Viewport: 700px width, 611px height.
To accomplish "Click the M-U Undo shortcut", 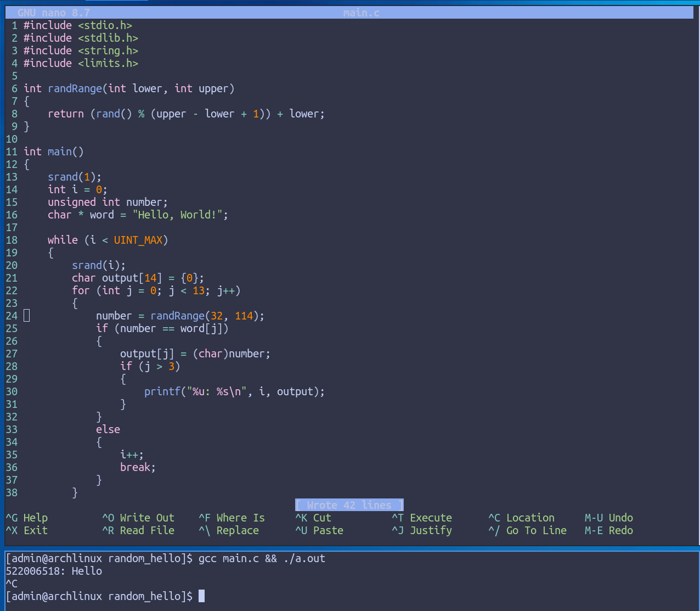I will 609,518.
